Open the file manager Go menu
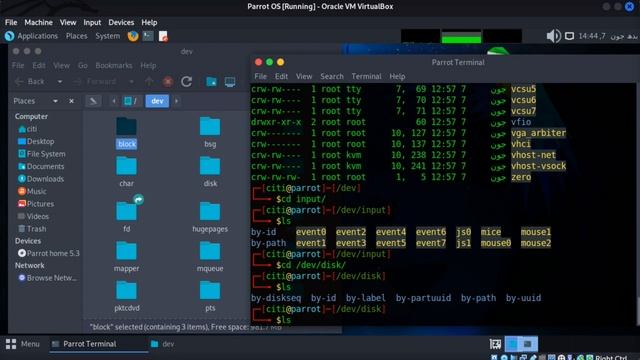This screenshot has height=360, width=640. point(82,66)
